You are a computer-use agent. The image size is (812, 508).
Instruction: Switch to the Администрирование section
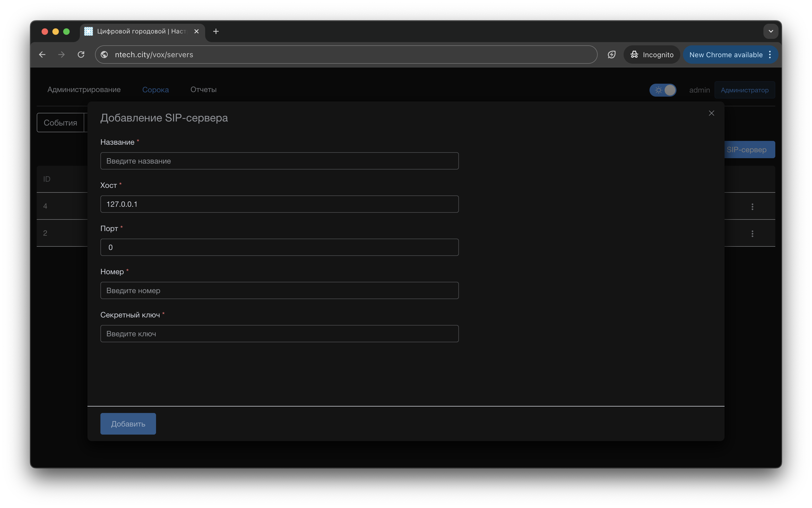(84, 89)
